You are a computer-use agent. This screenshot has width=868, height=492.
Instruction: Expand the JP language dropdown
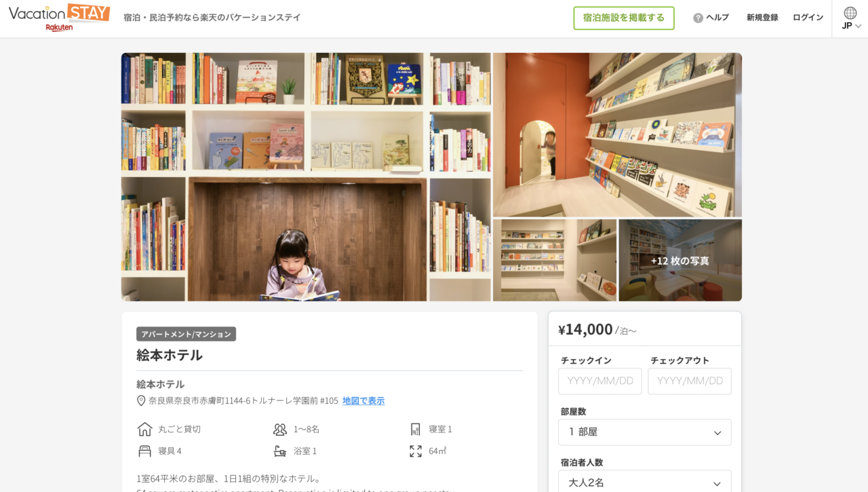(x=852, y=26)
